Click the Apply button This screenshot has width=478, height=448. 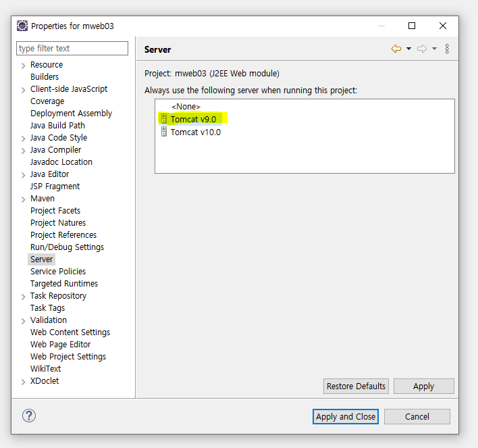[x=424, y=387]
